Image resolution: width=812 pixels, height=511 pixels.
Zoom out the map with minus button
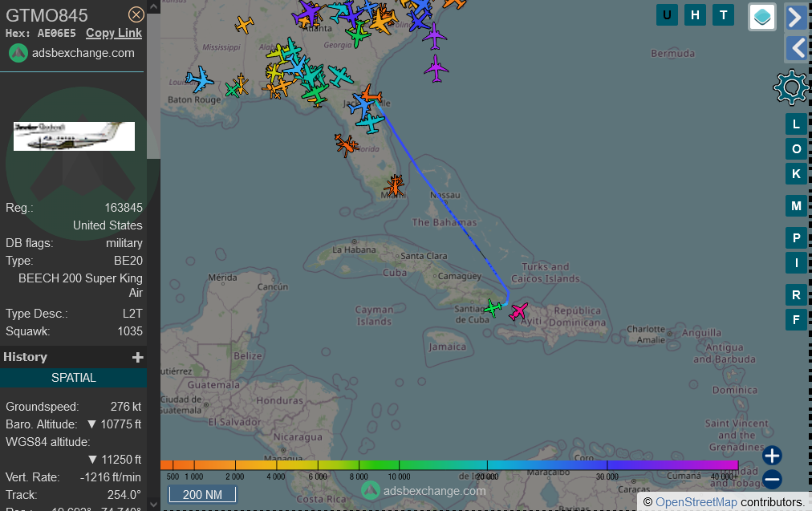(772, 480)
